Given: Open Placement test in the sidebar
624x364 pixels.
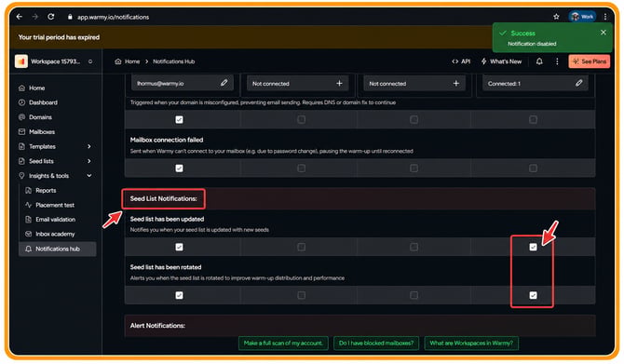Looking at the screenshot, I should pyautogui.click(x=57, y=205).
